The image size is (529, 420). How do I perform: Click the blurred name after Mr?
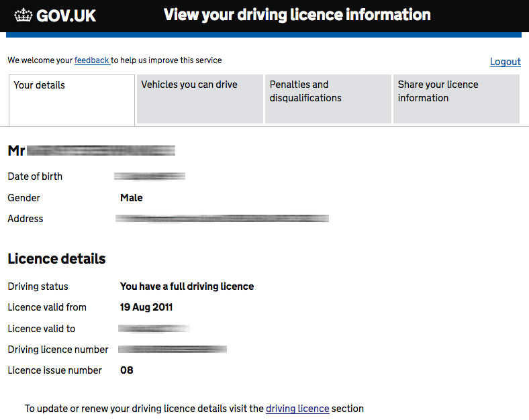tap(101, 150)
